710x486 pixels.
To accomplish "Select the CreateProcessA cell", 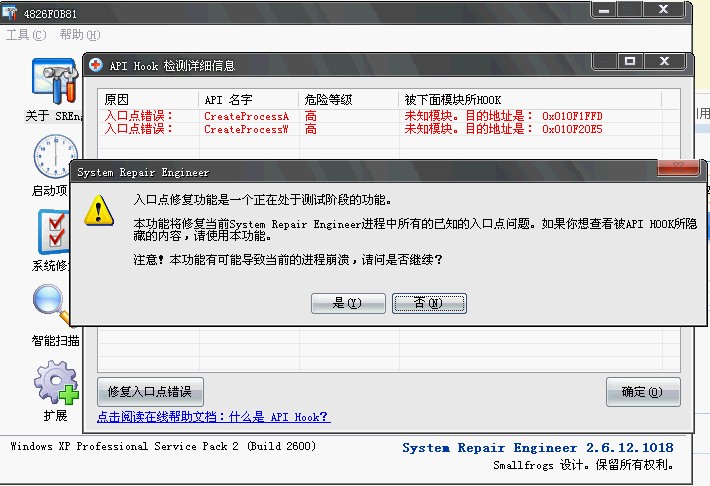I will coord(246,116).
